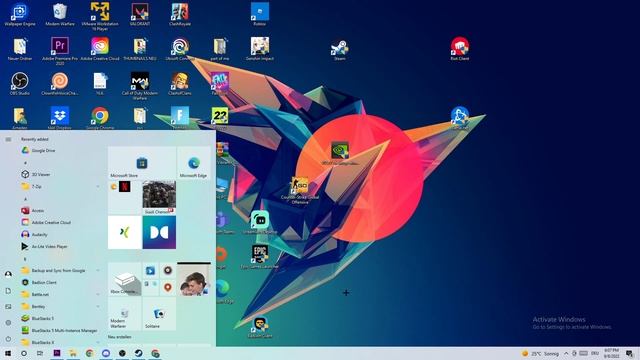This screenshot has width=640, height=360.
Task: Open the Microsoft Store tile
Action: [142, 163]
